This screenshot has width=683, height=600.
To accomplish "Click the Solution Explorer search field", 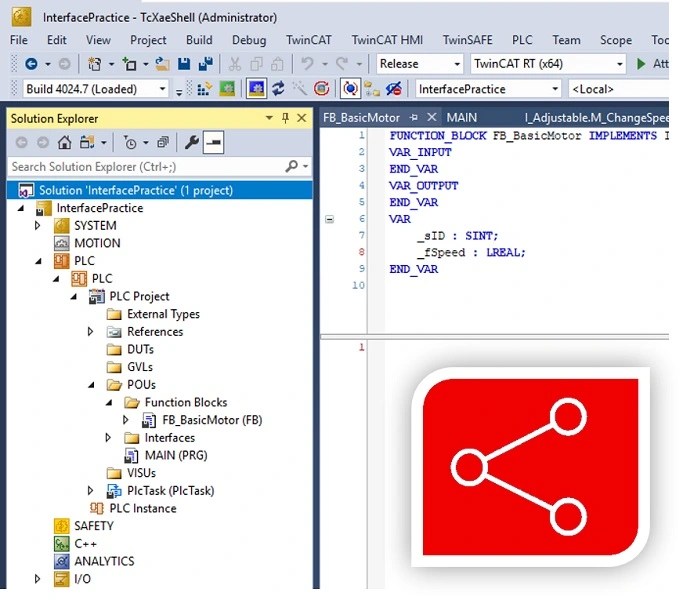I will [x=146, y=166].
